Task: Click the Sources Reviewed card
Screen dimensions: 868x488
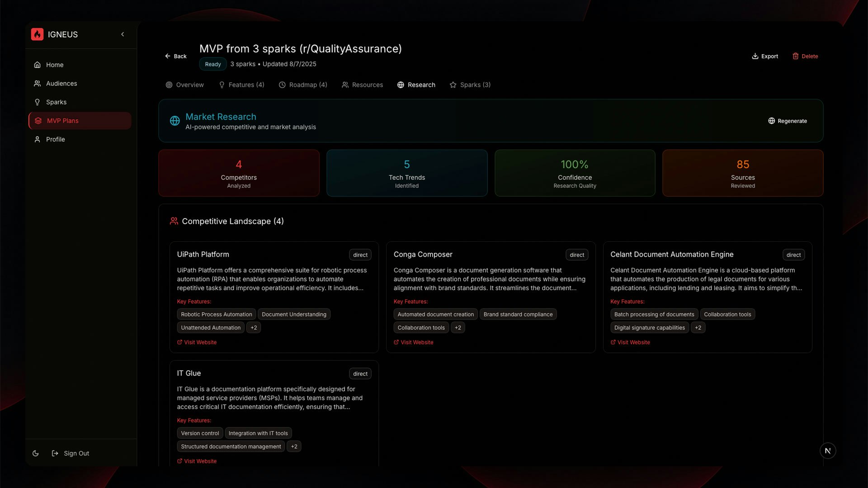Action: click(743, 173)
